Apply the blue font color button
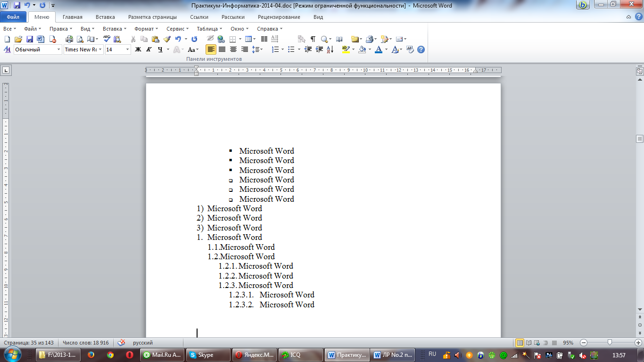Image resolution: width=644 pixels, height=362 pixels. coord(378,49)
